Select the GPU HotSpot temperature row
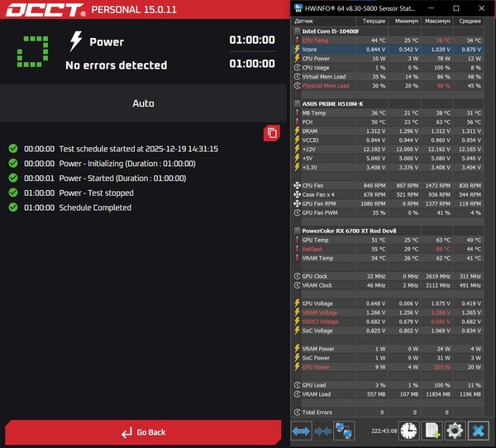Viewport: 496px width, 448px height. click(x=388, y=249)
